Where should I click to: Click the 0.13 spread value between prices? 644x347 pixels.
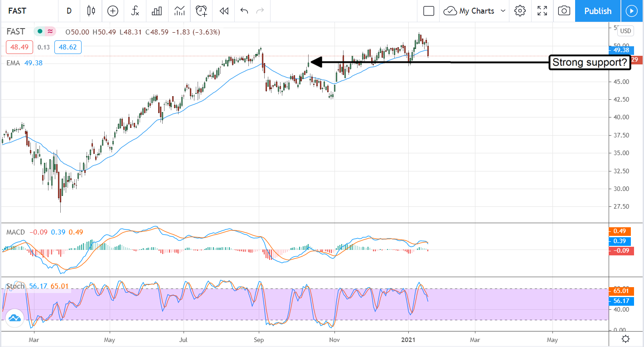coord(44,47)
